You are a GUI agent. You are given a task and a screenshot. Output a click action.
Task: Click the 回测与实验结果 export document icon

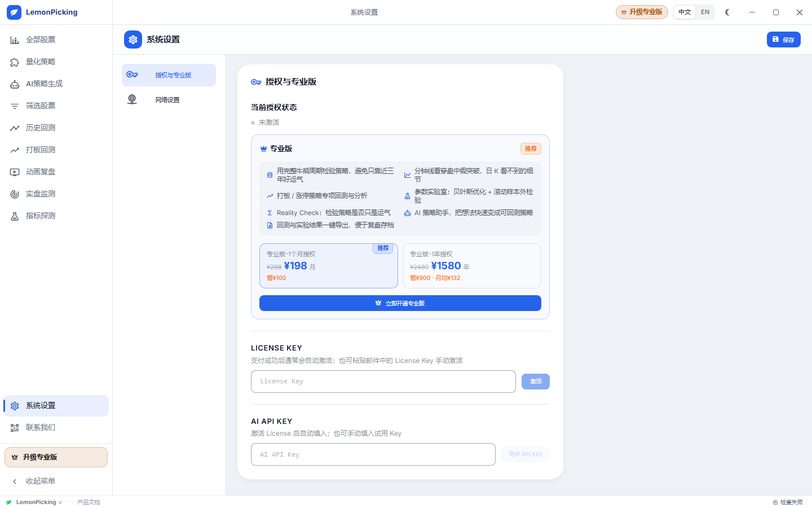(x=270, y=225)
